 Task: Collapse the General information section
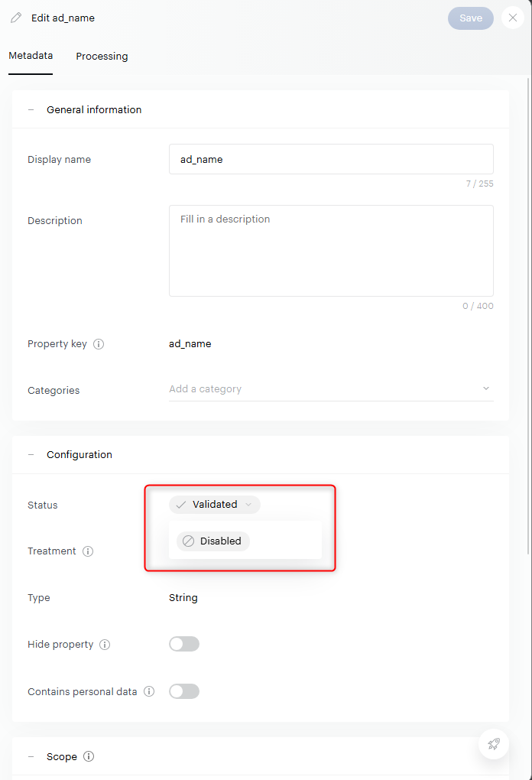tap(31, 109)
